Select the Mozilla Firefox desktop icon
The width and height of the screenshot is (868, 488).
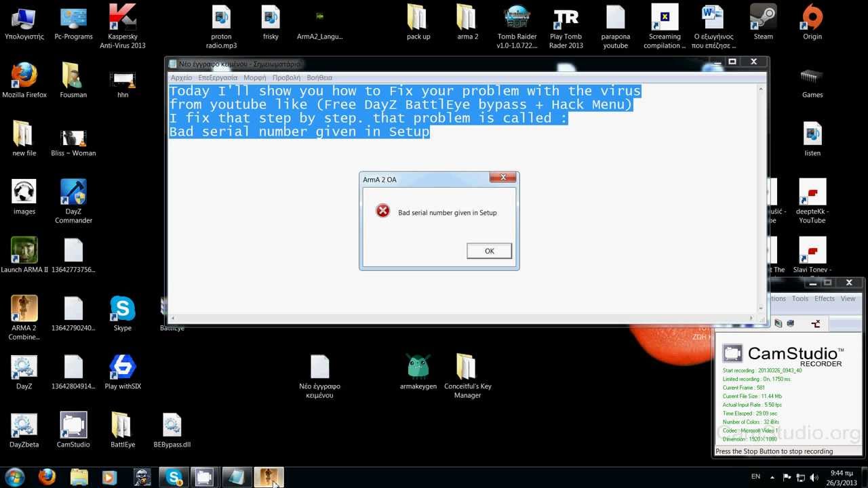tap(24, 81)
